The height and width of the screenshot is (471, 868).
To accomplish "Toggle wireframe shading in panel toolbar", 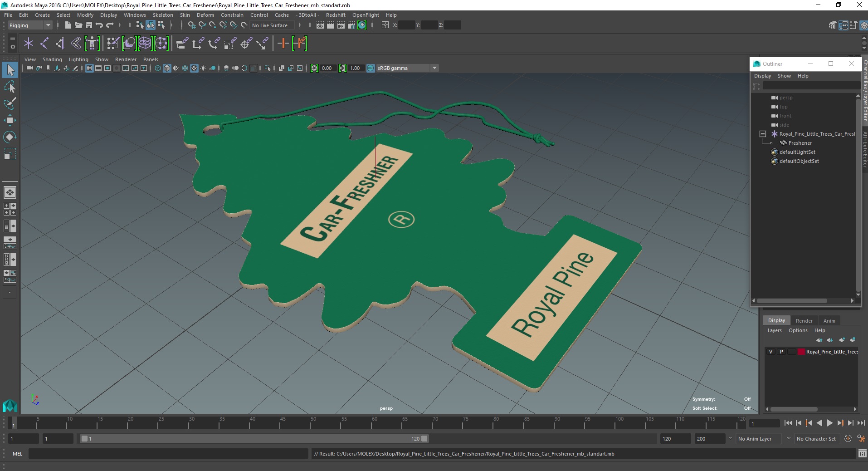I will click(x=157, y=68).
